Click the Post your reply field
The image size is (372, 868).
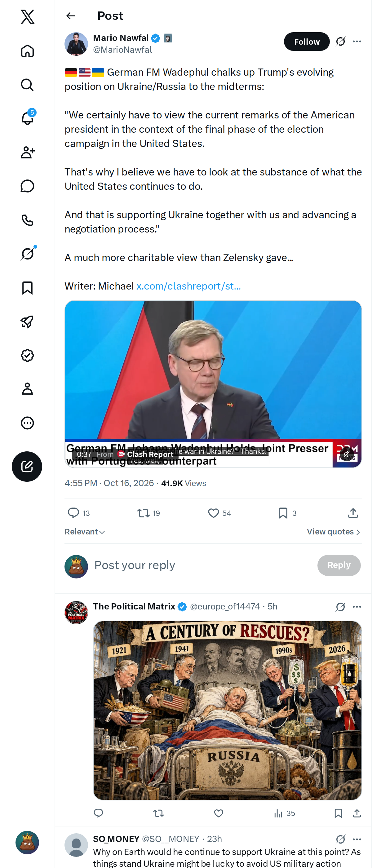tap(202, 565)
